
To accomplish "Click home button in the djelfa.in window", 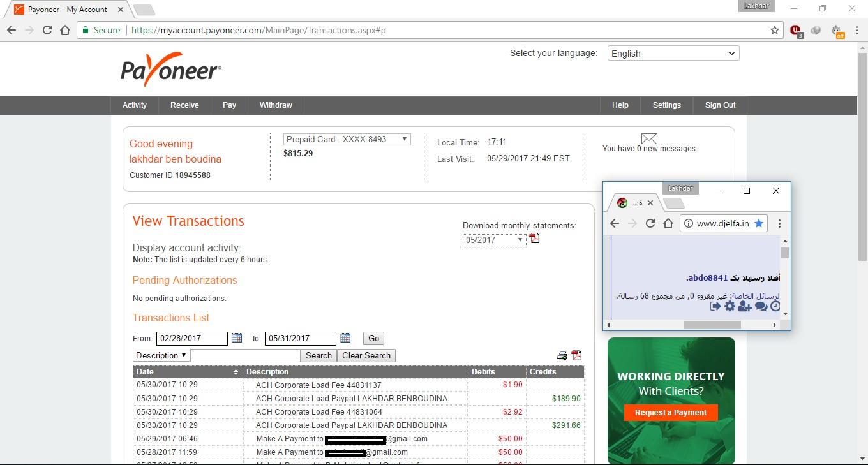I will point(668,223).
